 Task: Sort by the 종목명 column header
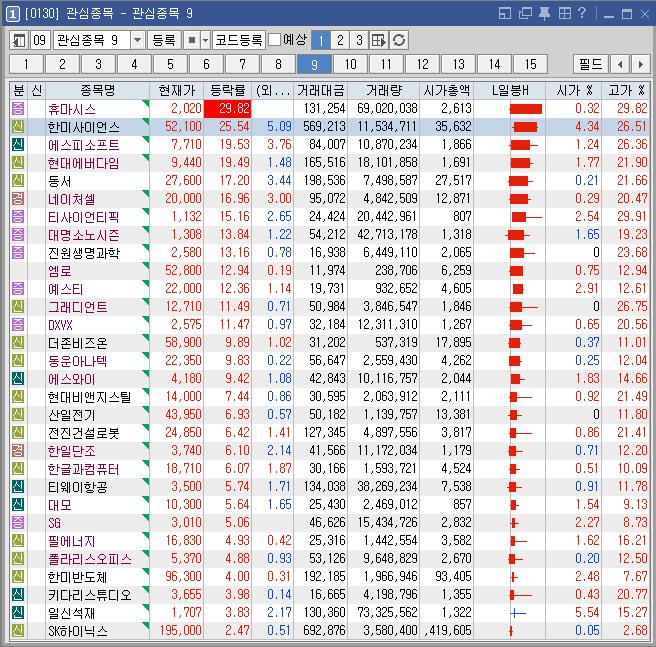coord(97,90)
